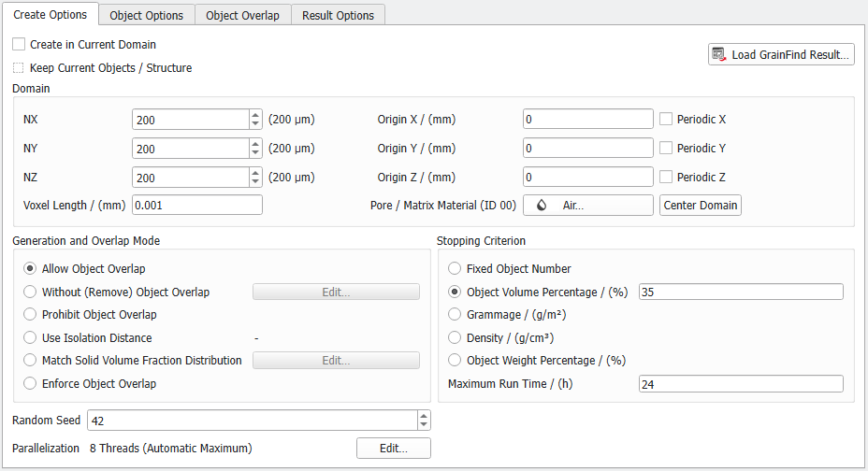Choose Object Weight Percentage option

455,361
